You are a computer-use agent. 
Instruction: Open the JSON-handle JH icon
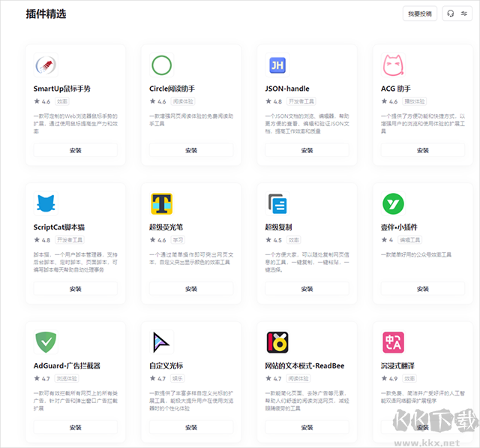pyautogui.click(x=277, y=65)
